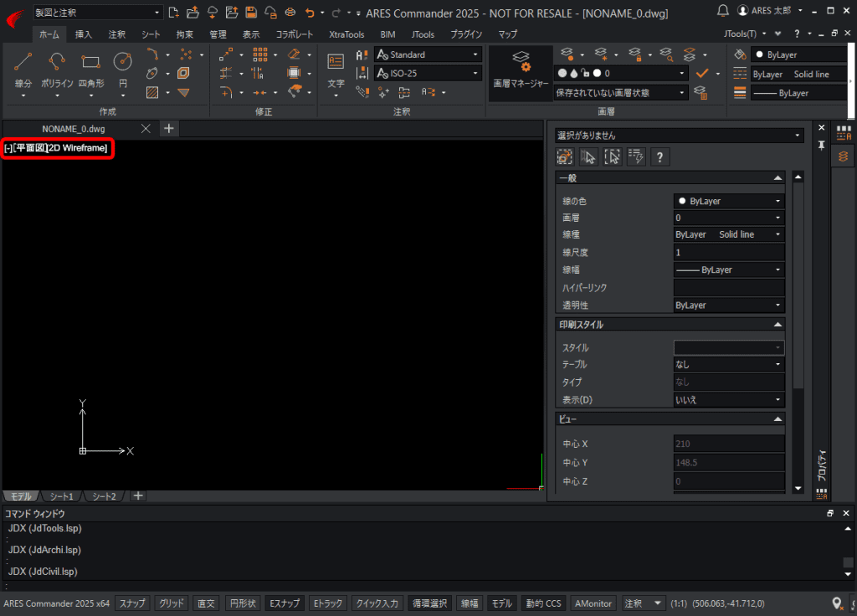Screen dimensions: 857x616
Task: Collapse the 一般 properties section
Action: click(x=777, y=177)
